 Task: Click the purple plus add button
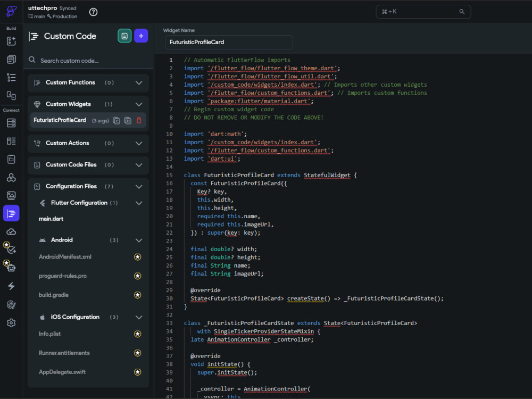pos(141,36)
